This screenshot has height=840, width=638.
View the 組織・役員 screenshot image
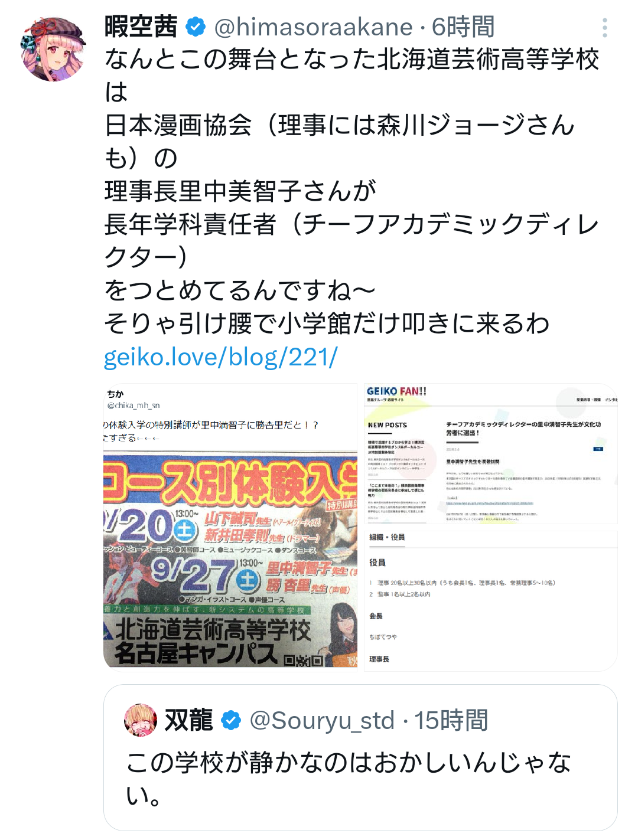(x=491, y=600)
